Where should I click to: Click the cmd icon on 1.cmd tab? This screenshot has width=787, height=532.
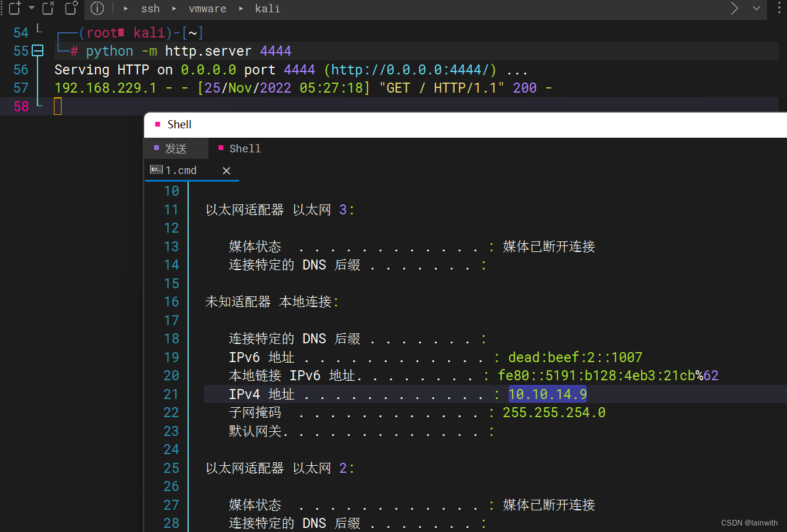click(156, 170)
